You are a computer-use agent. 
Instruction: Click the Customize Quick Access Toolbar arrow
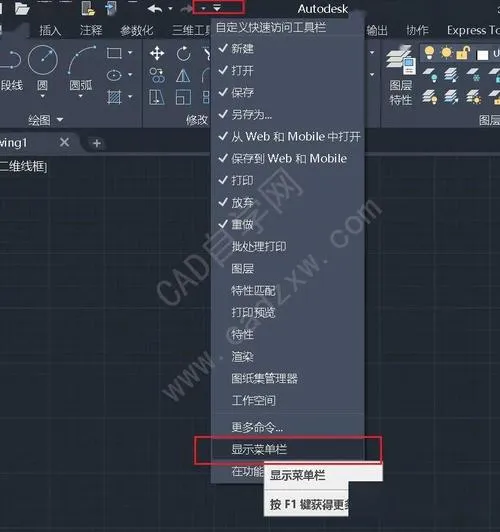pos(217,8)
